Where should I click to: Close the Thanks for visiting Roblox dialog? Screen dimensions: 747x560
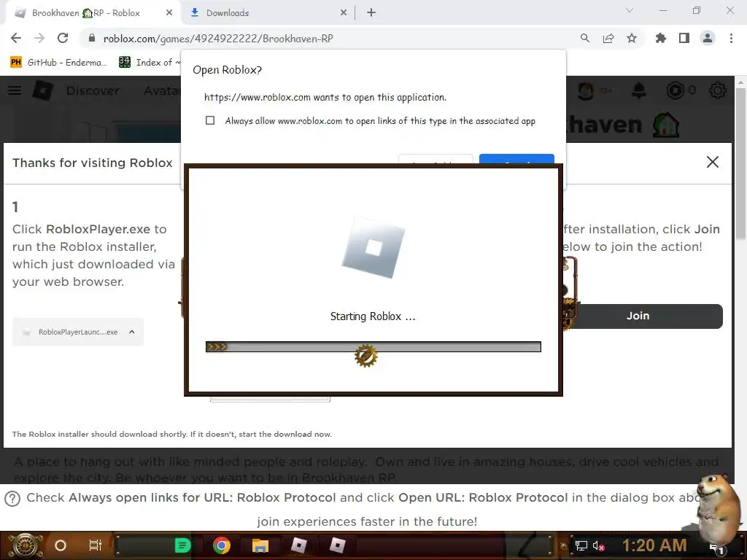712,162
